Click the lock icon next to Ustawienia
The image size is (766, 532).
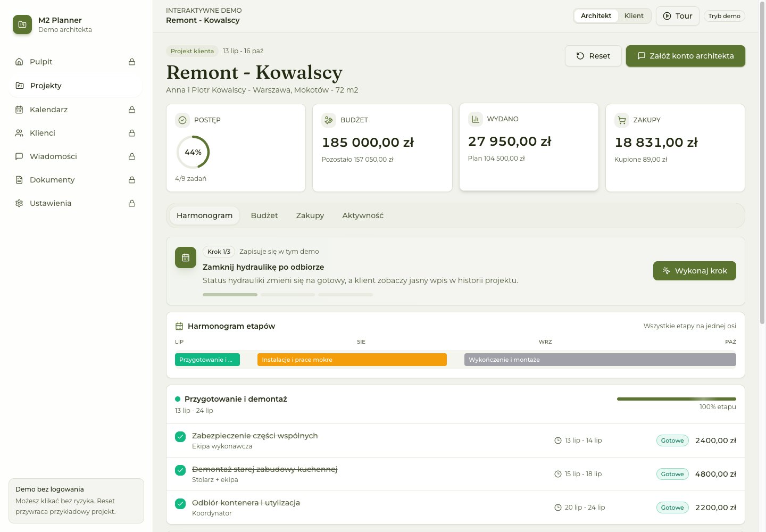click(x=132, y=203)
